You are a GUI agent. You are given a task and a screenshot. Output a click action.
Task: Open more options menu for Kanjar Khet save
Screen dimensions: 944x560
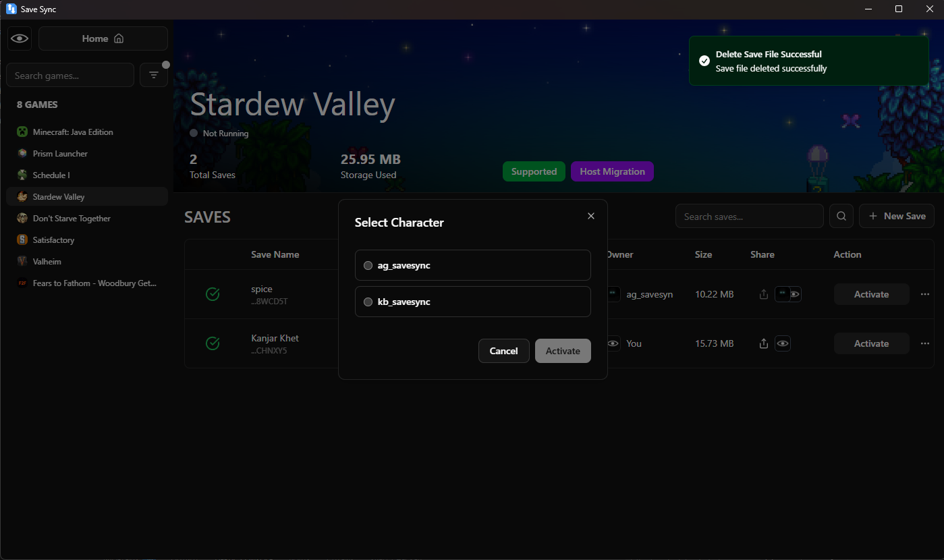(x=925, y=343)
